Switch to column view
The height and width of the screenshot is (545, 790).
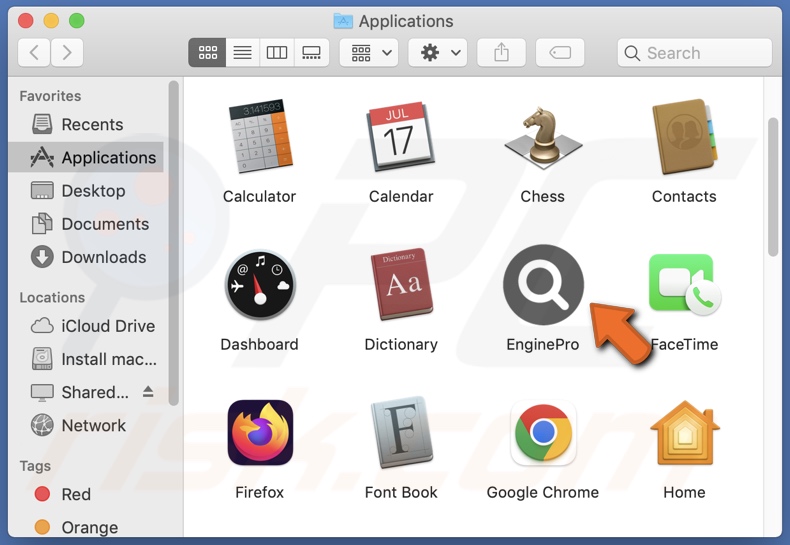tap(277, 52)
